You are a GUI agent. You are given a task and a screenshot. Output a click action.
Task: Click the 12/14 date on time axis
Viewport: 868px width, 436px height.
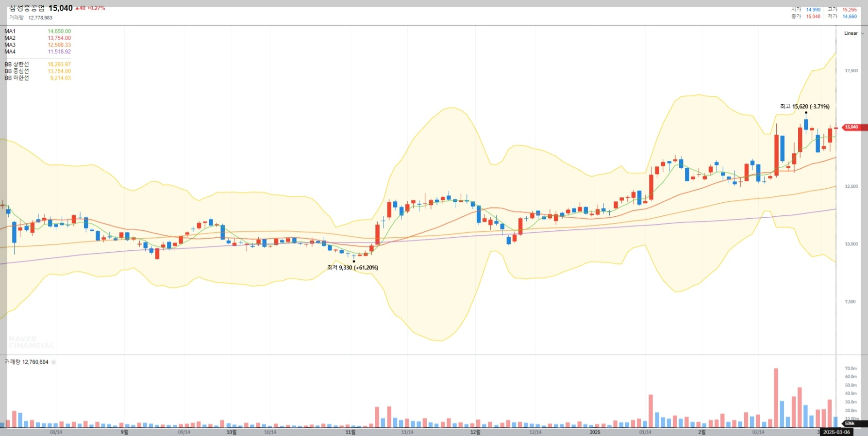(x=535, y=432)
